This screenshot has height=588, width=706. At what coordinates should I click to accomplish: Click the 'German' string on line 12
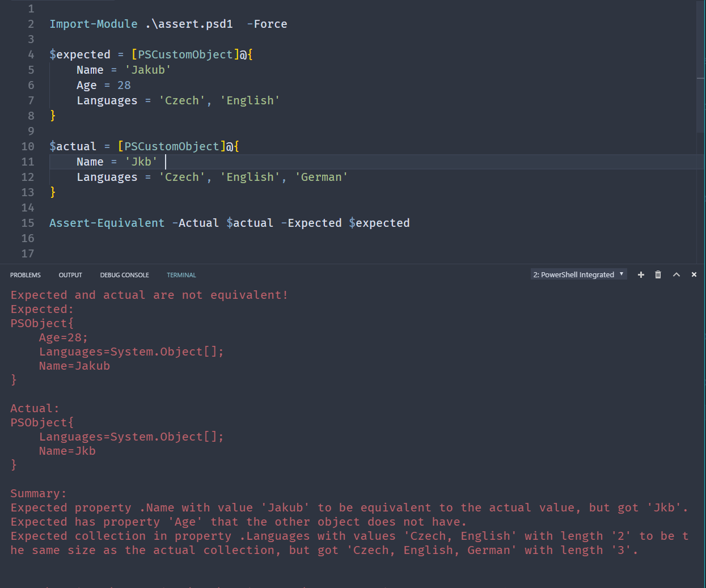321,177
